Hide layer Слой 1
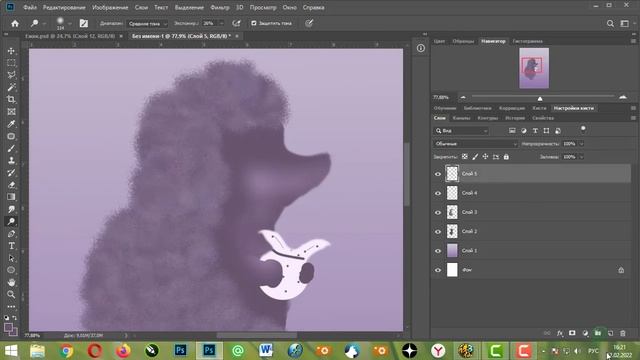This screenshot has height=360, width=640. click(x=438, y=251)
